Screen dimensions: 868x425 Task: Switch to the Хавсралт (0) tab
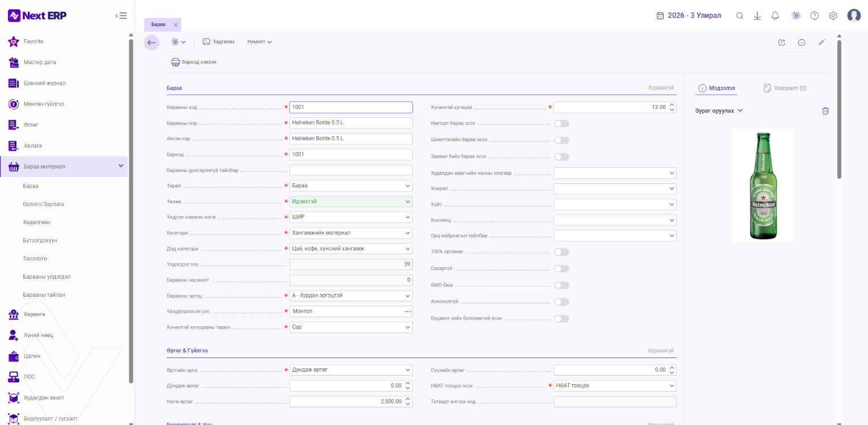point(785,88)
